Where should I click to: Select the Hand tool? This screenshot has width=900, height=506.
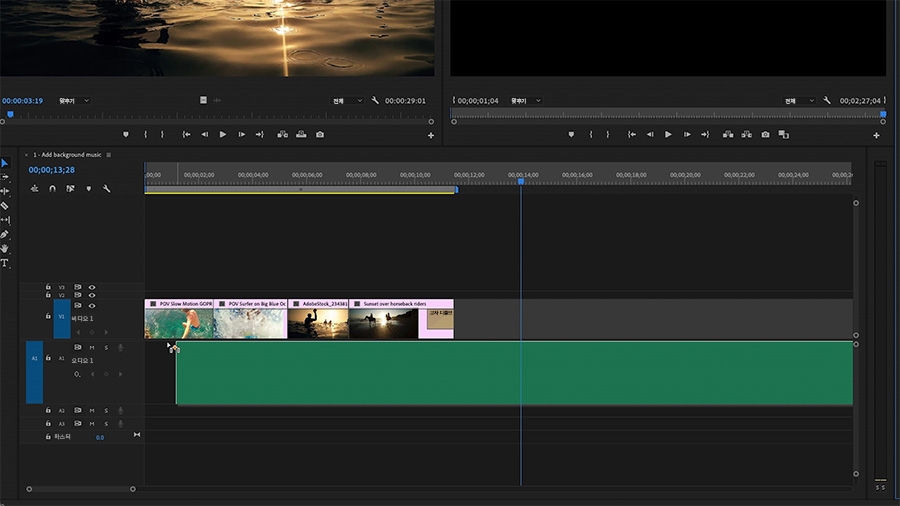pyautogui.click(x=5, y=248)
